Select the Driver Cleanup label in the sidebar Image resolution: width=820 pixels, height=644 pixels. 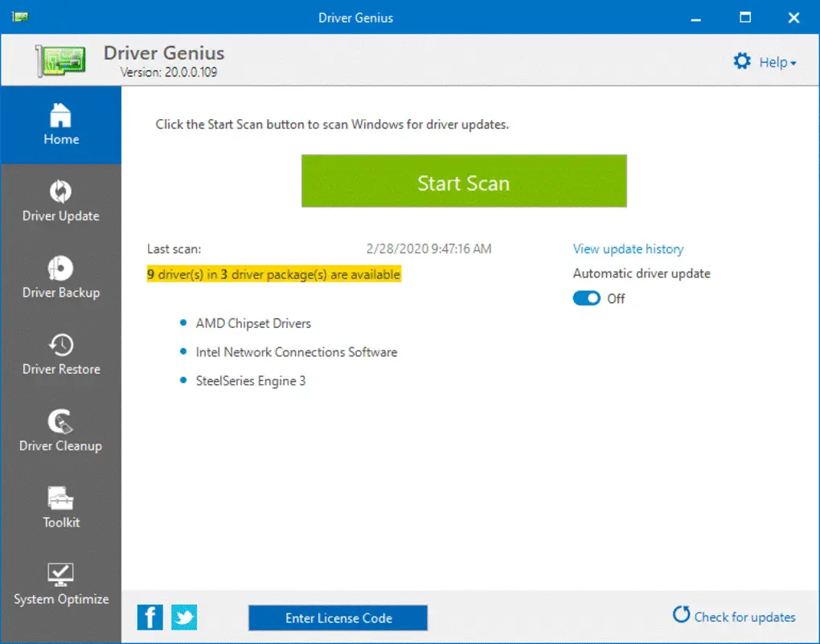pos(60,445)
